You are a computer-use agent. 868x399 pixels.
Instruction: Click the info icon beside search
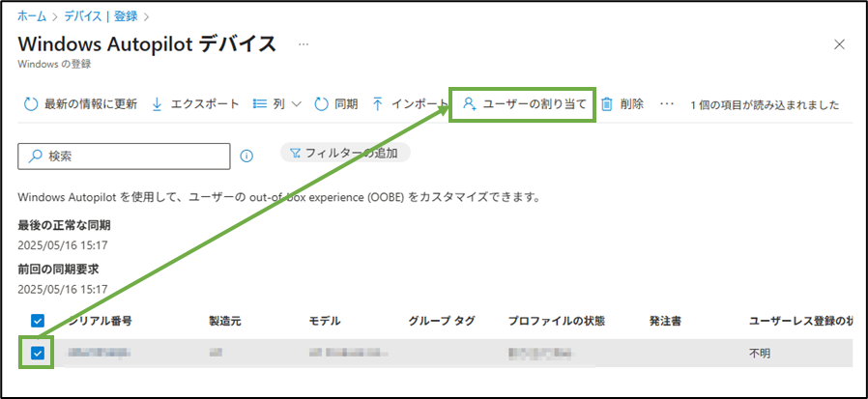(x=246, y=157)
